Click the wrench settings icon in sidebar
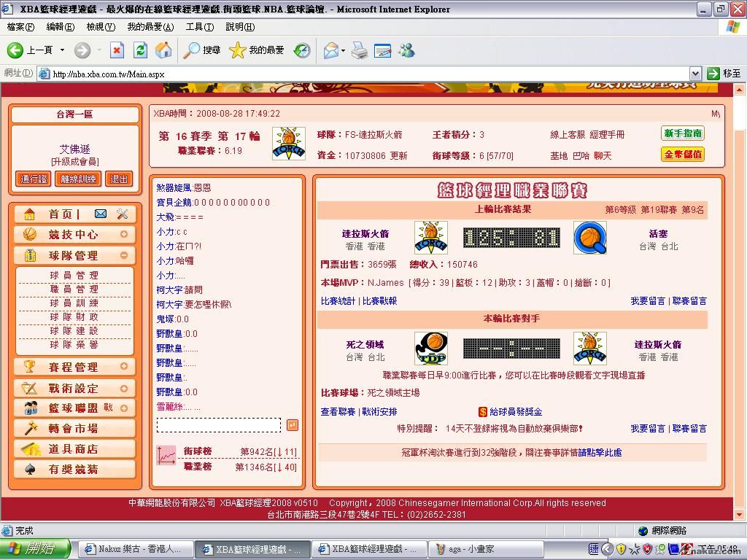 point(122,214)
